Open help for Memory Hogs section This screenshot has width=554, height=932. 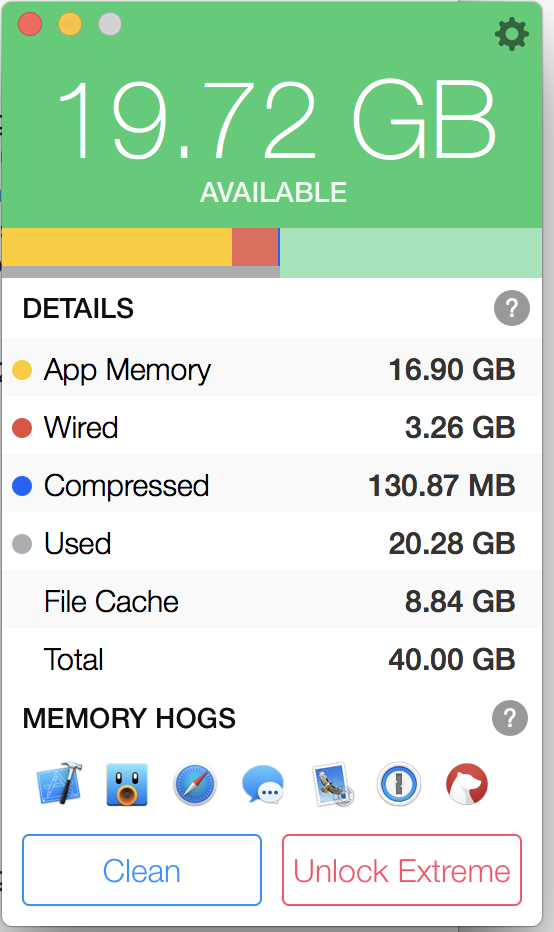point(510,718)
